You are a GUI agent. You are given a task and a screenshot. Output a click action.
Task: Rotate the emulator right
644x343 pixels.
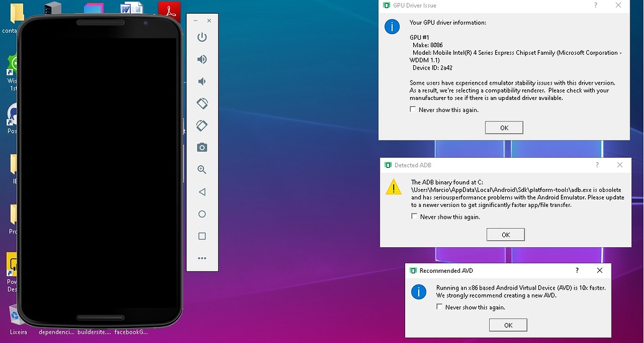202,126
